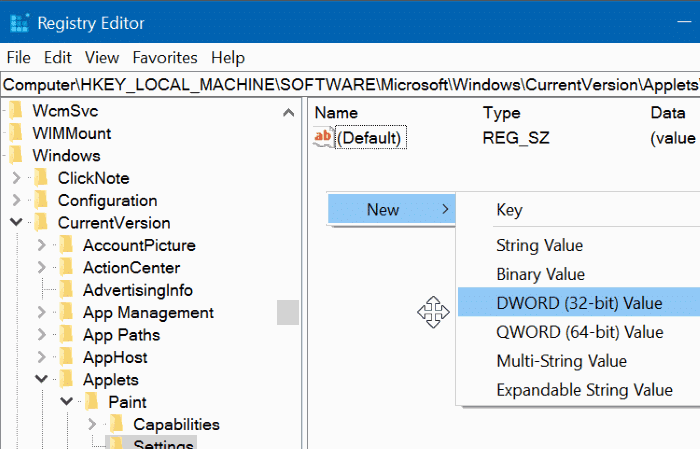
Task: Collapse the CurrentVersion key
Action: (17, 222)
